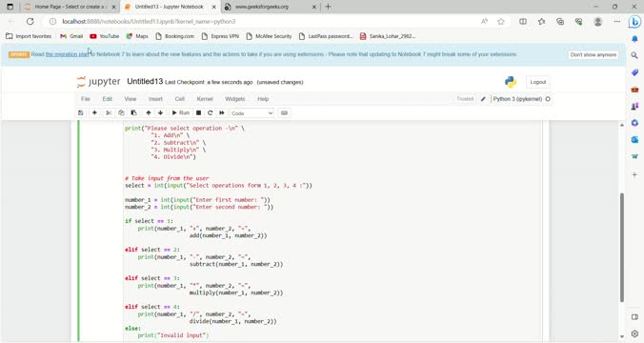Open the Kernel menu
The height and width of the screenshot is (343, 644).
pyautogui.click(x=205, y=99)
